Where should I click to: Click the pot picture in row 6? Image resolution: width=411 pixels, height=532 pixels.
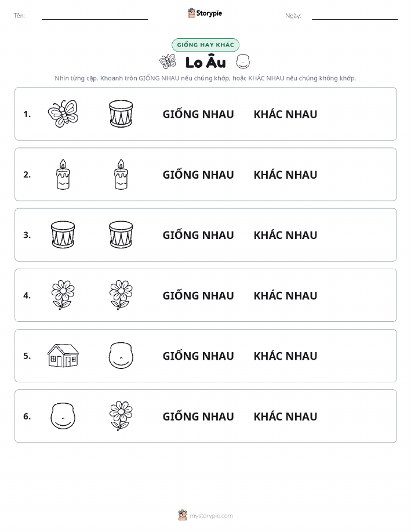click(63, 415)
